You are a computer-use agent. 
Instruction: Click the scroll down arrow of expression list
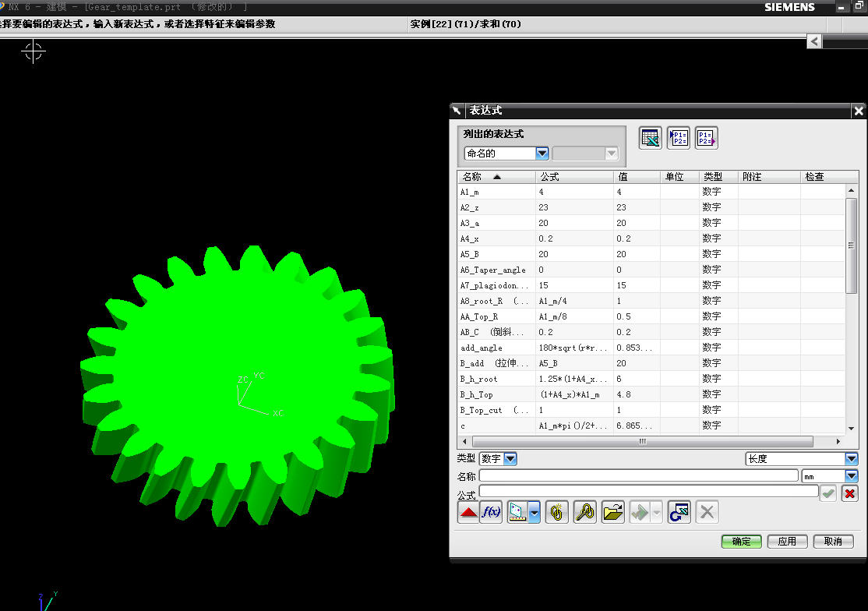pyautogui.click(x=851, y=429)
